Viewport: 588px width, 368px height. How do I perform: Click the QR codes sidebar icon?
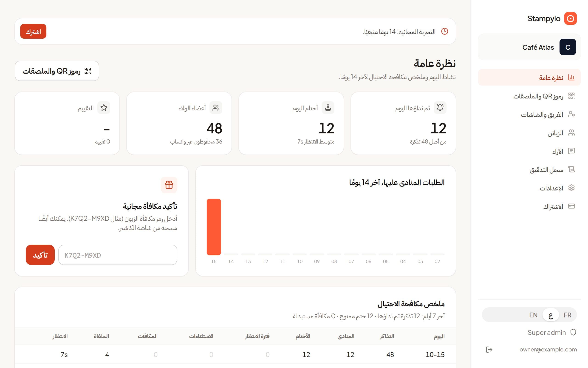pyautogui.click(x=571, y=96)
